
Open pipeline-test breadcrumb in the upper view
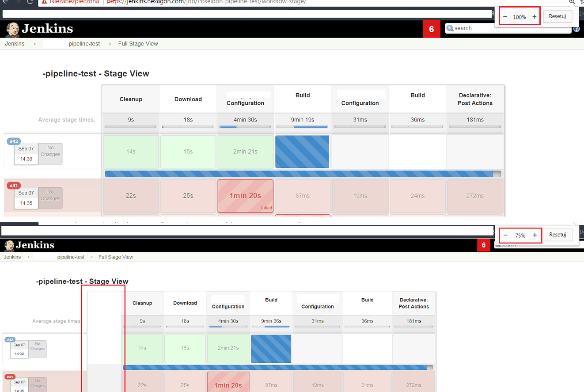84,44
